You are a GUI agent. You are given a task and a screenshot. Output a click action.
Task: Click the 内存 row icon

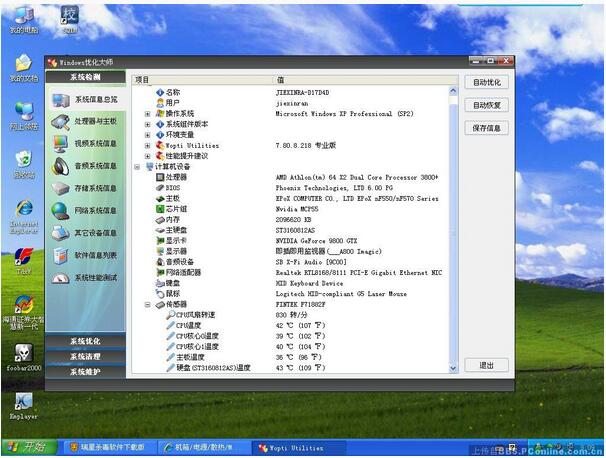(160, 220)
